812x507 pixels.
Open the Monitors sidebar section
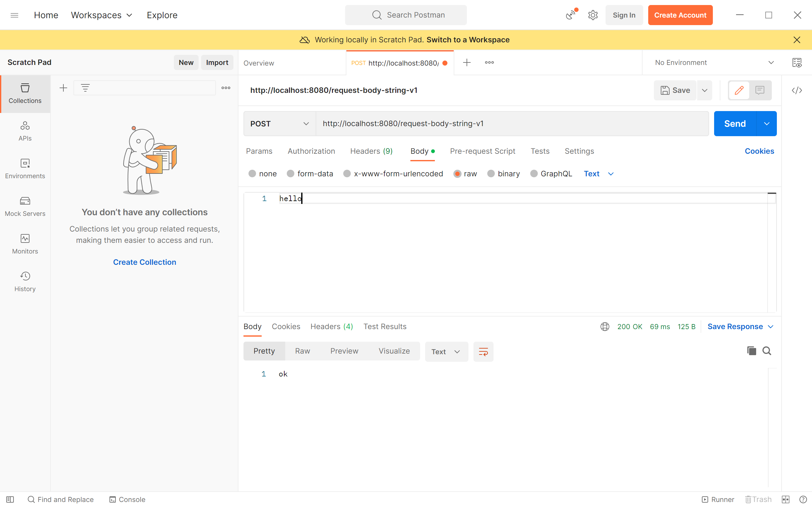point(25,244)
